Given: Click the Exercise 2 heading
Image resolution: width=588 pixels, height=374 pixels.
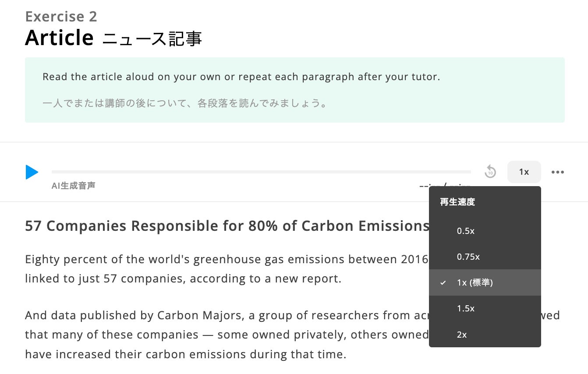Looking at the screenshot, I should pyautogui.click(x=61, y=17).
